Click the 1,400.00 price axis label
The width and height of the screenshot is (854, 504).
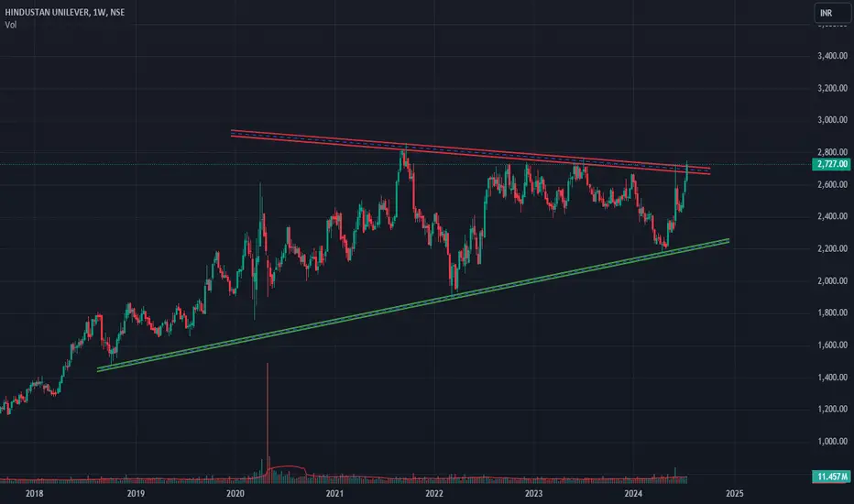832,377
